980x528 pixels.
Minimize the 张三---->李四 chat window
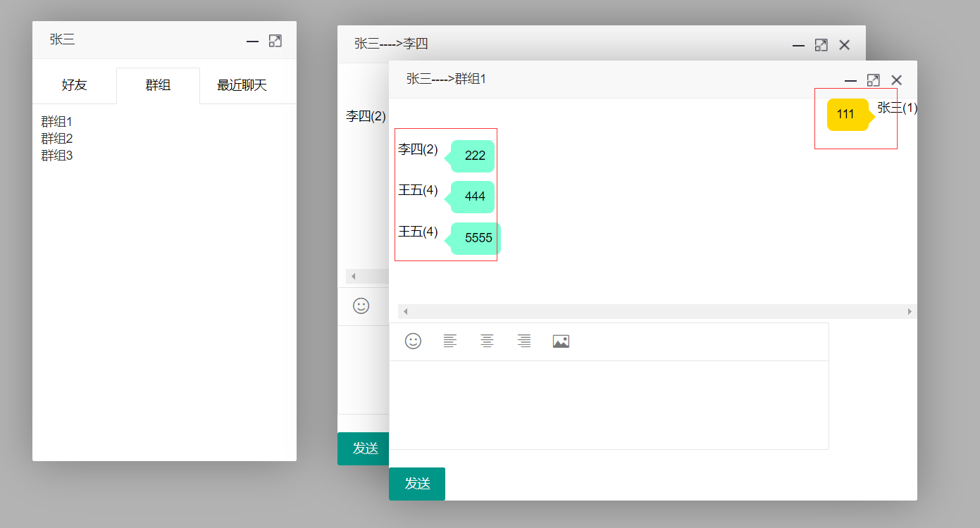point(798,46)
